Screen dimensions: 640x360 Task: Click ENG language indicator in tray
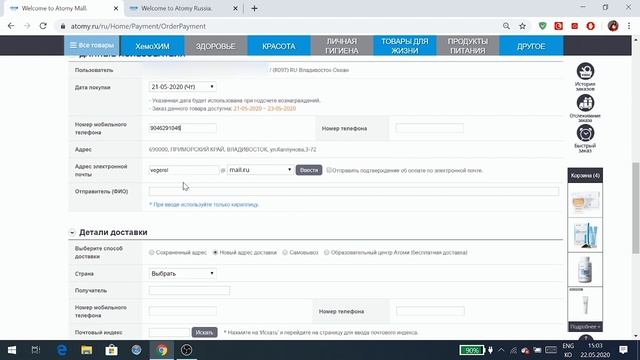pyautogui.click(x=568, y=346)
